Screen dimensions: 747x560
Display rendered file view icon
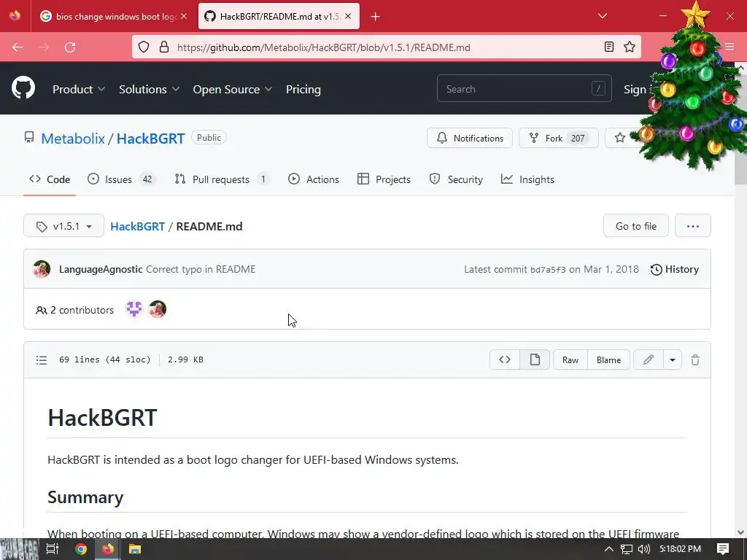point(535,359)
